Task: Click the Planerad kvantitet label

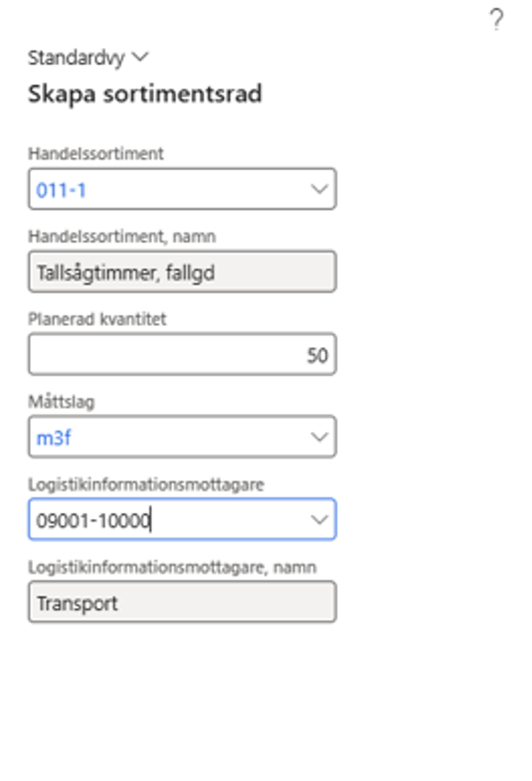Action: pyautogui.click(x=97, y=319)
